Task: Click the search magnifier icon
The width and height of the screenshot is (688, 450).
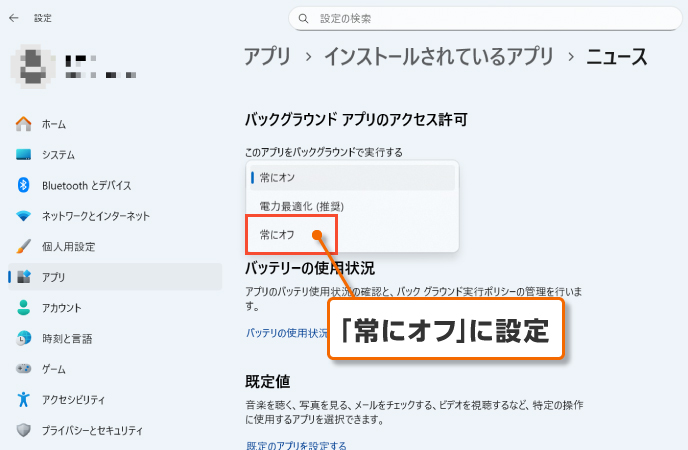Action: pos(303,18)
